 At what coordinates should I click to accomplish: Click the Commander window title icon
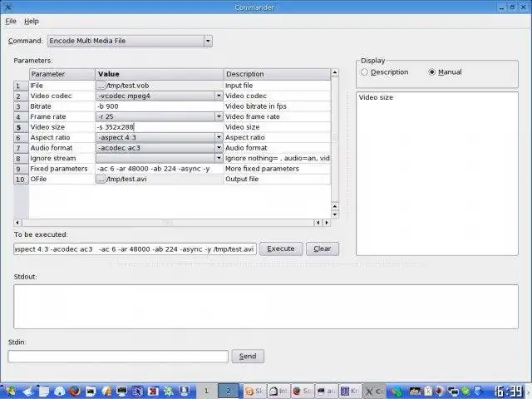[x=8, y=7]
